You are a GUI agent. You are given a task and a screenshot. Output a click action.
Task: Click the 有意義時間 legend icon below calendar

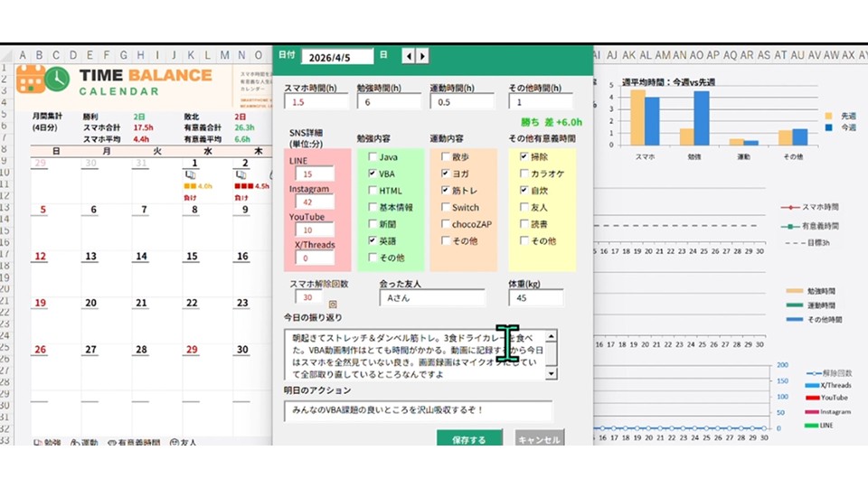click(113, 443)
